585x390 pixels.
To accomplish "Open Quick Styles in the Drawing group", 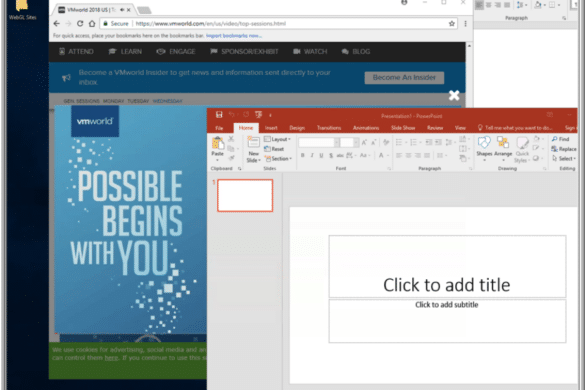I will tap(522, 149).
